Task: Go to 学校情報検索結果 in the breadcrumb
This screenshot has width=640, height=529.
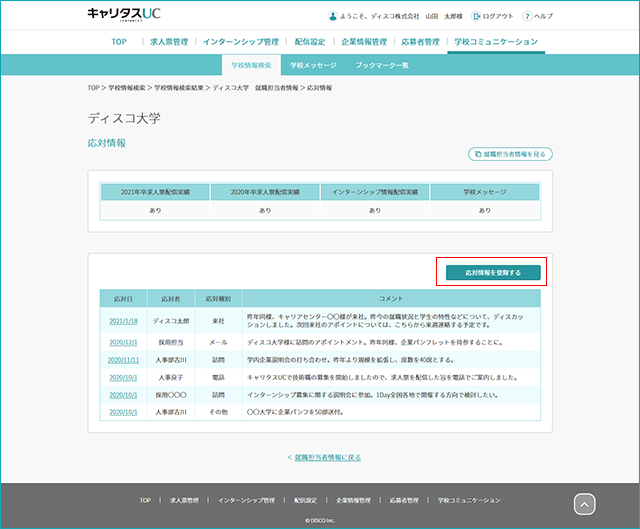Action: tap(179, 88)
